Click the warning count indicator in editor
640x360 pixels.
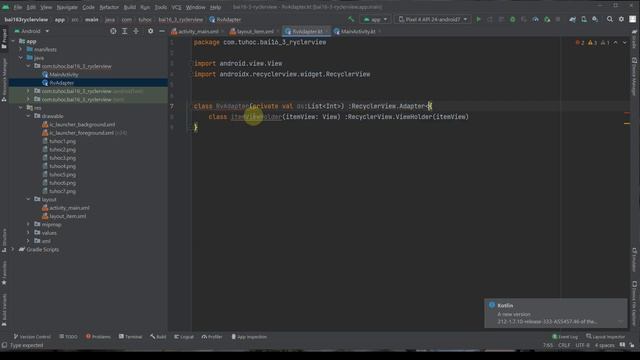592,42
